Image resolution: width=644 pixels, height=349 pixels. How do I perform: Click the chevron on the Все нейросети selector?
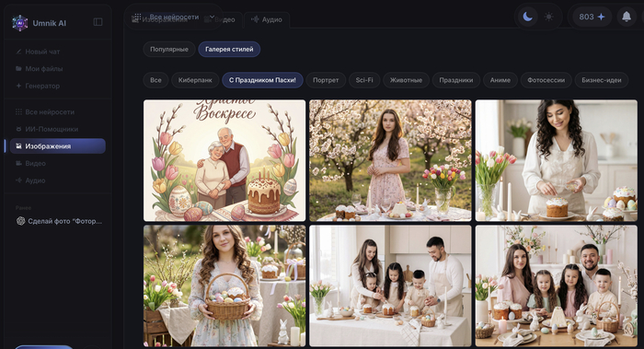tap(212, 17)
